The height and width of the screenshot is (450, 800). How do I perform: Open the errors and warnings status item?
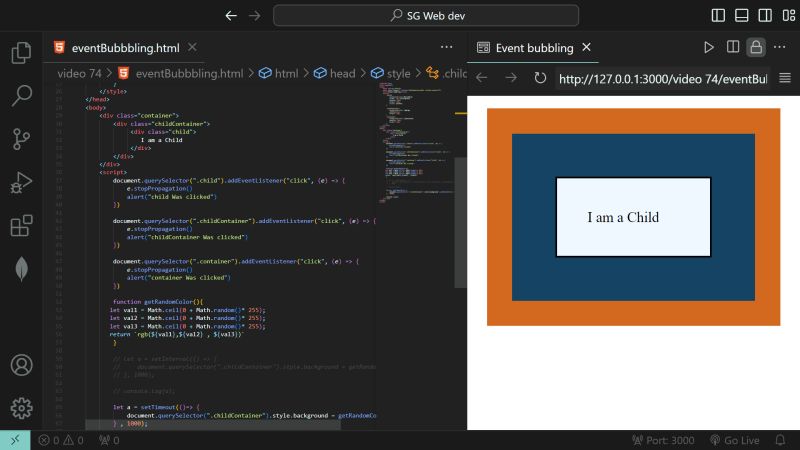tap(61, 440)
